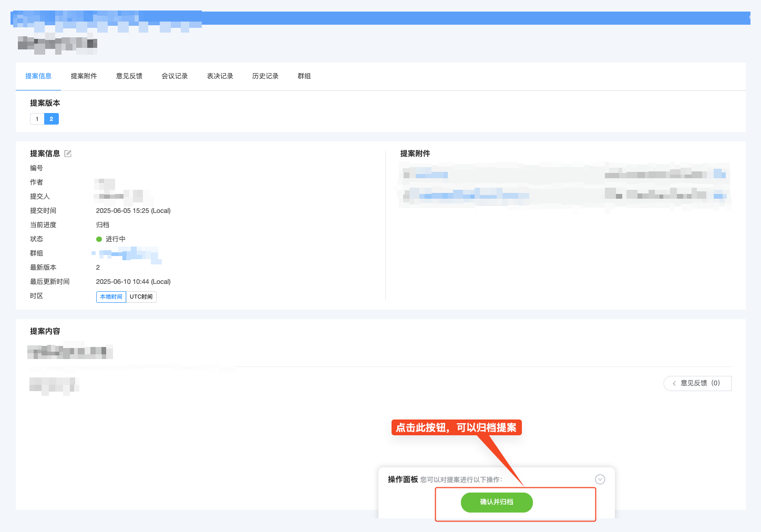Select proposal version 2
The image size is (761, 532).
tap(52, 119)
